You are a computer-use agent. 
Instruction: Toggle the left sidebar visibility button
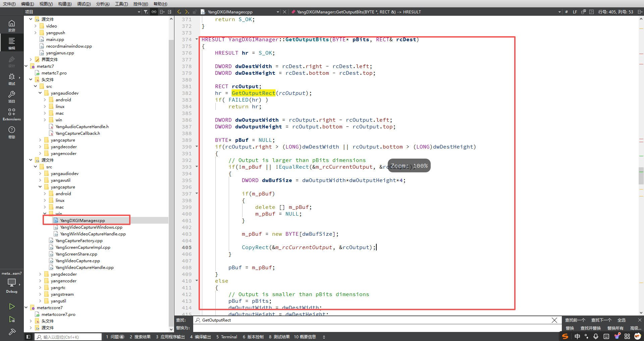coord(28,337)
